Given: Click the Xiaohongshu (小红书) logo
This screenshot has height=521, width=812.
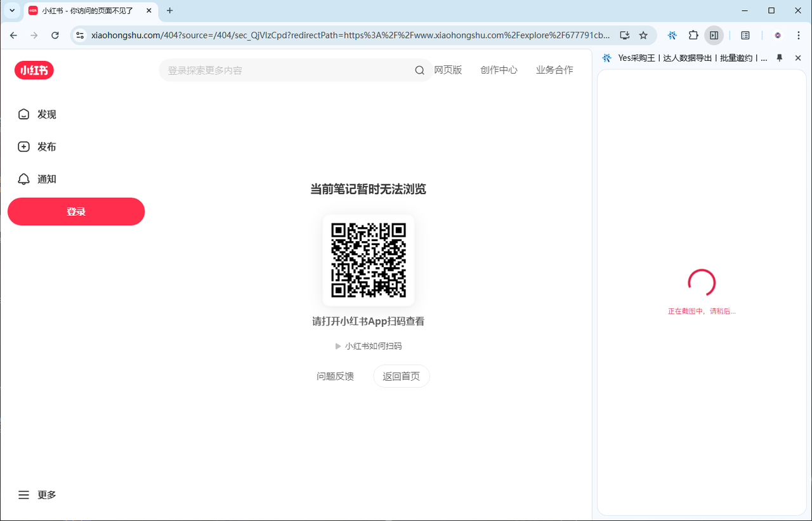Looking at the screenshot, I should tap(34, 70).
